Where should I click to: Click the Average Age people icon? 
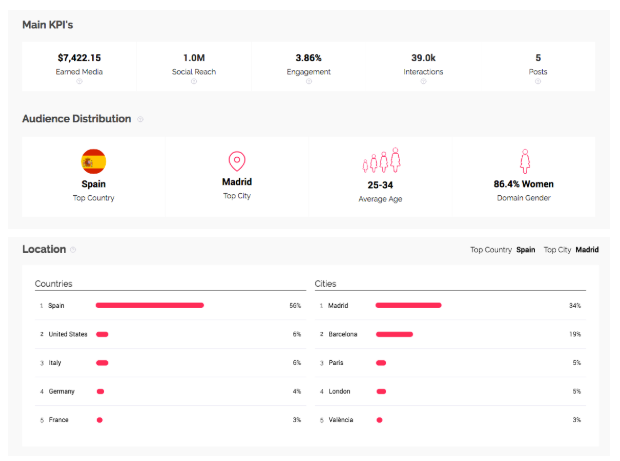380,161
